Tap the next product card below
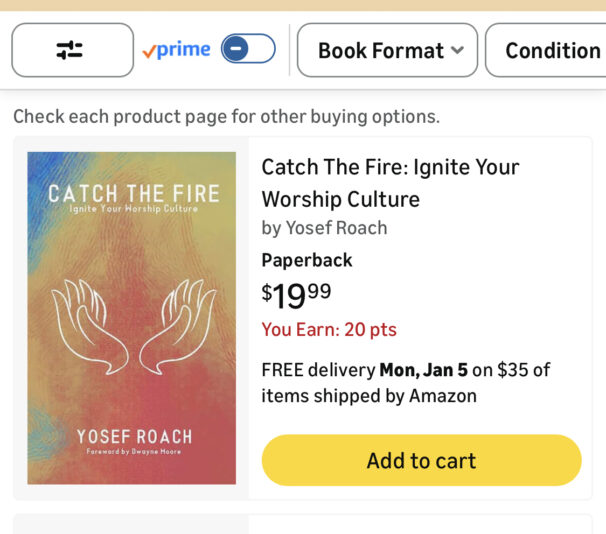 coord(303,524)
